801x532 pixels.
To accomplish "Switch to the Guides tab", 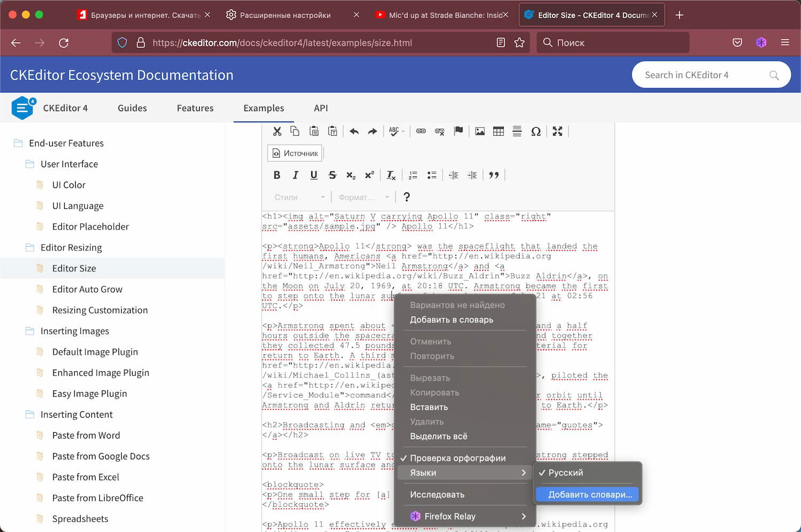I will point(132,108).
